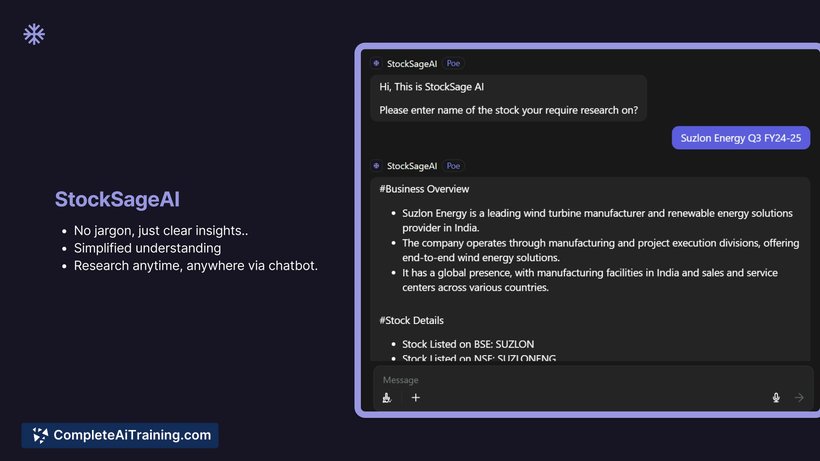
Task: Click the second StockSageAI bot avatar icon
Action: 376,166
